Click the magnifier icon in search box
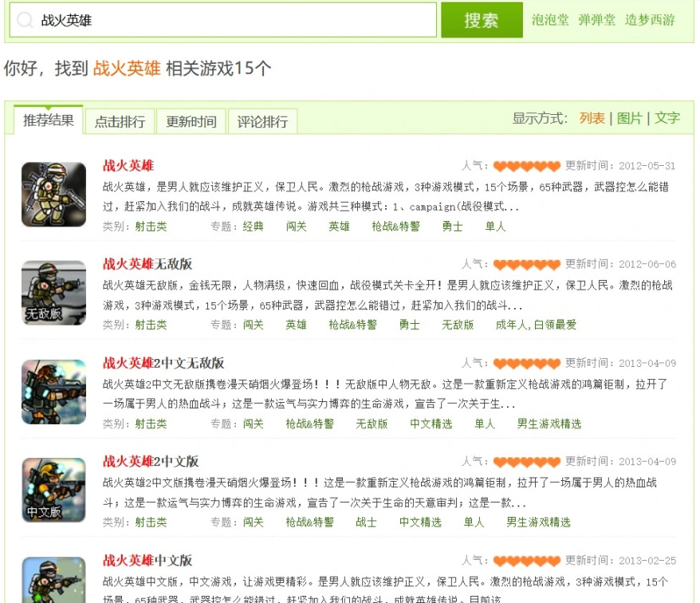Image resolution: width=700 pixels, height=603 pixels. (25, 20)
